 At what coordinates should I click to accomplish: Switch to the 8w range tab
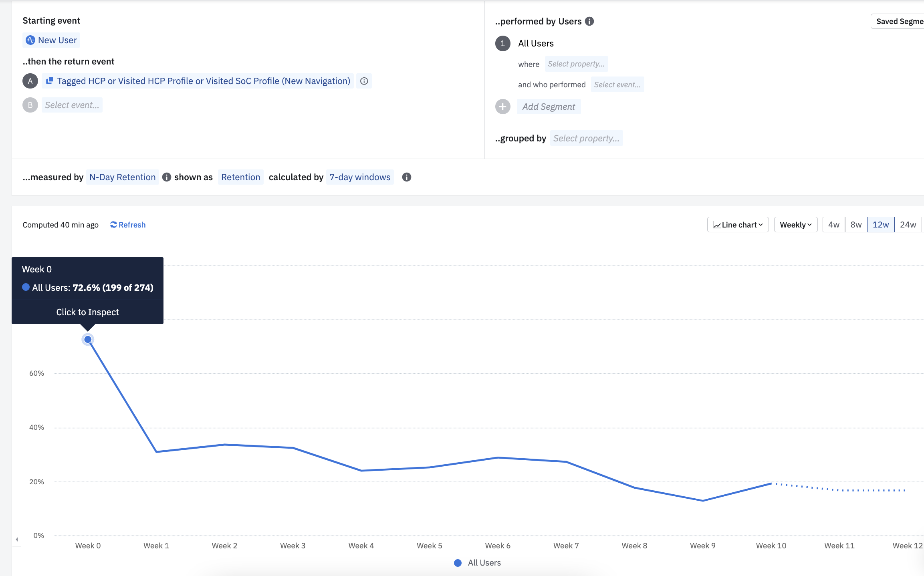tap(856, 225)
